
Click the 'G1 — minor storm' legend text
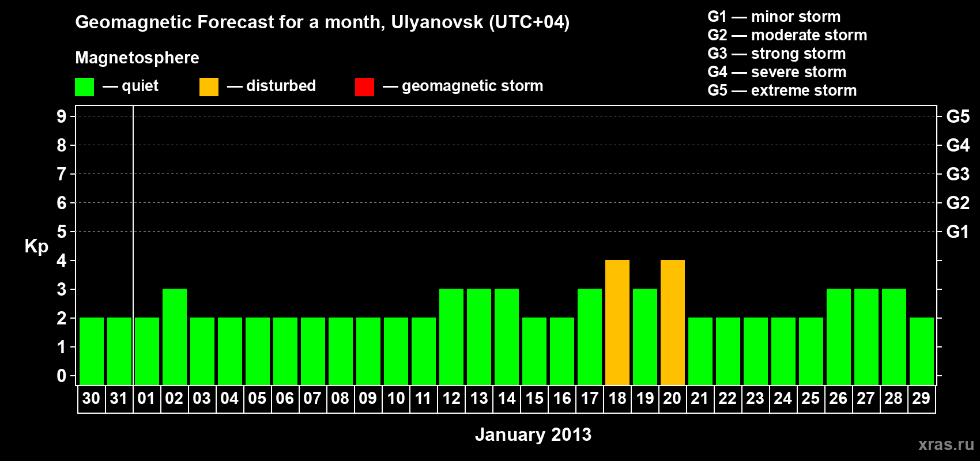[x=774, y=17]
